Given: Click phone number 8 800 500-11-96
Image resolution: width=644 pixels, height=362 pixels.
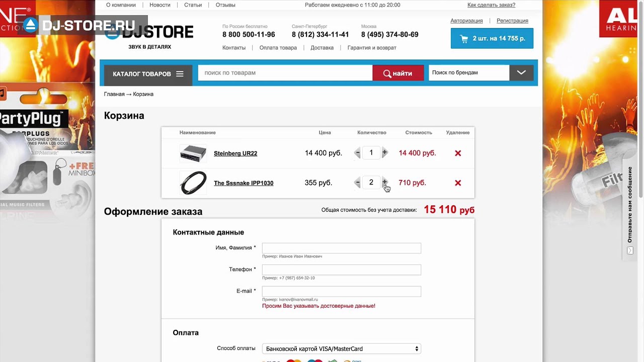Looking at the screenshot, I should point(249,35).
